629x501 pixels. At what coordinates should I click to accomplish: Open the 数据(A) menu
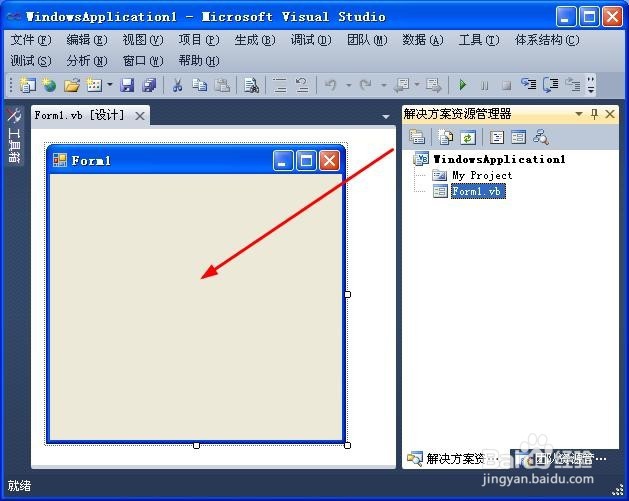click(423, 40)
